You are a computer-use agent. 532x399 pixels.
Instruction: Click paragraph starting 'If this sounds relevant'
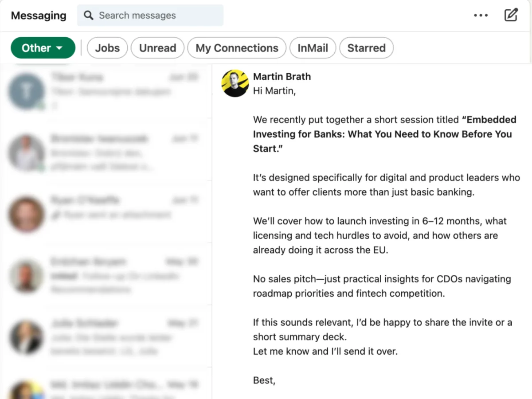(383, 329)
